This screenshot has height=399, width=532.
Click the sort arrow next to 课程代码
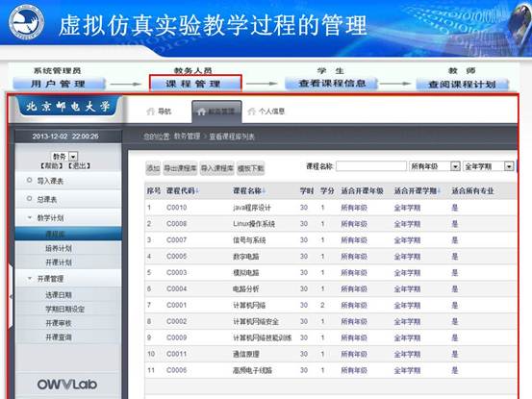[x=197, y=191]
